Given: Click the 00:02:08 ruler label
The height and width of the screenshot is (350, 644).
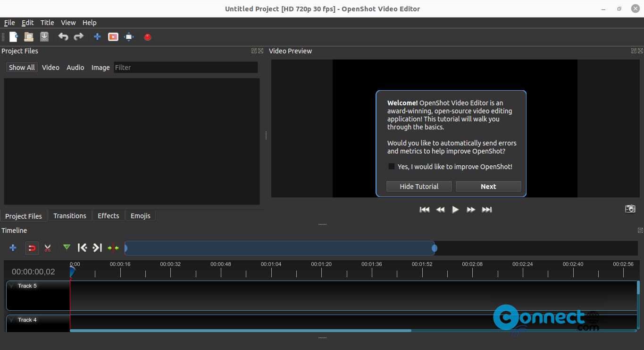Looking at the screenshot, I should (472, 265).
